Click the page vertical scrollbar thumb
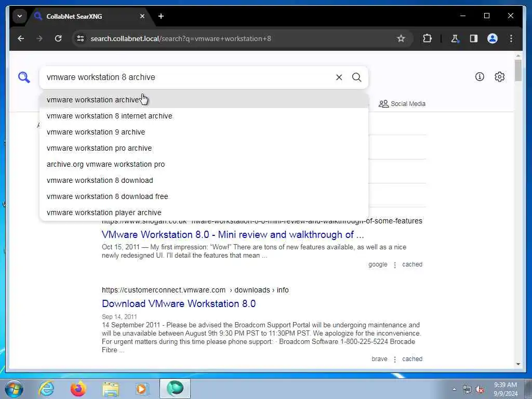 click(518, 71)
